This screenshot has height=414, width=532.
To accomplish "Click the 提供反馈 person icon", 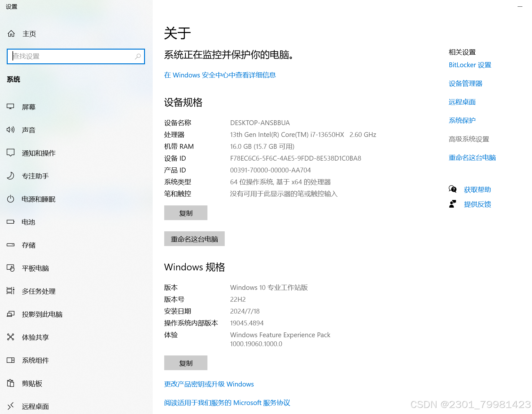I will click(x=453, y=204).
